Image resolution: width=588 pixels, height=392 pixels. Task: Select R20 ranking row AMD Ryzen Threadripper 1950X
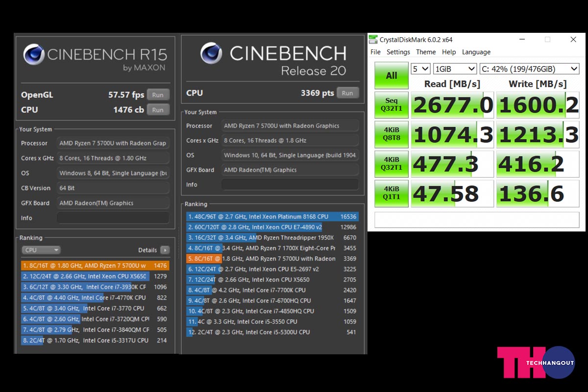tap(272, 237)
